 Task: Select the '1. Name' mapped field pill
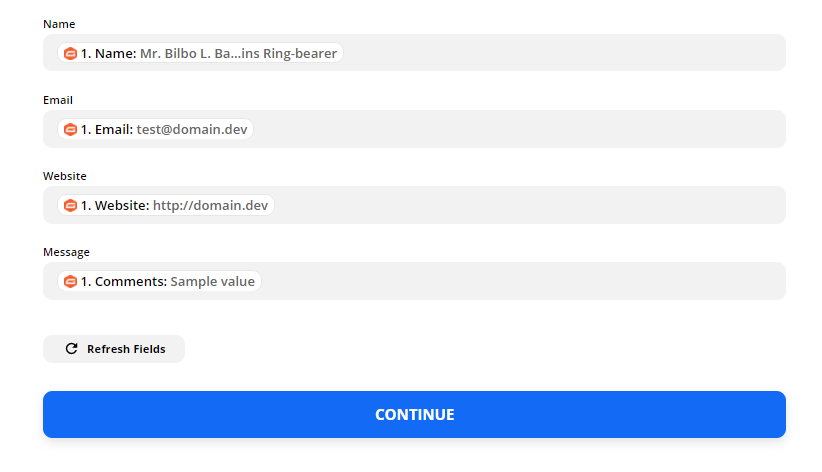click(200, 53)
